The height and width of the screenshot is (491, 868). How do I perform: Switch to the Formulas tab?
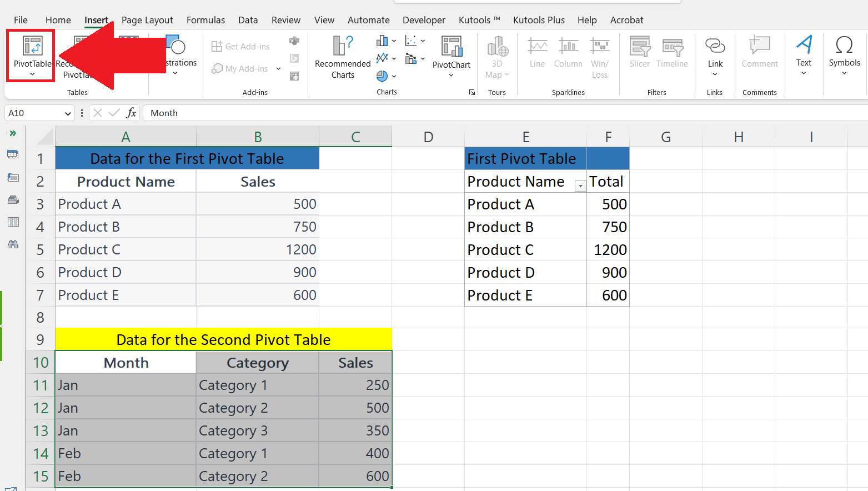click(x=205, y=20)
